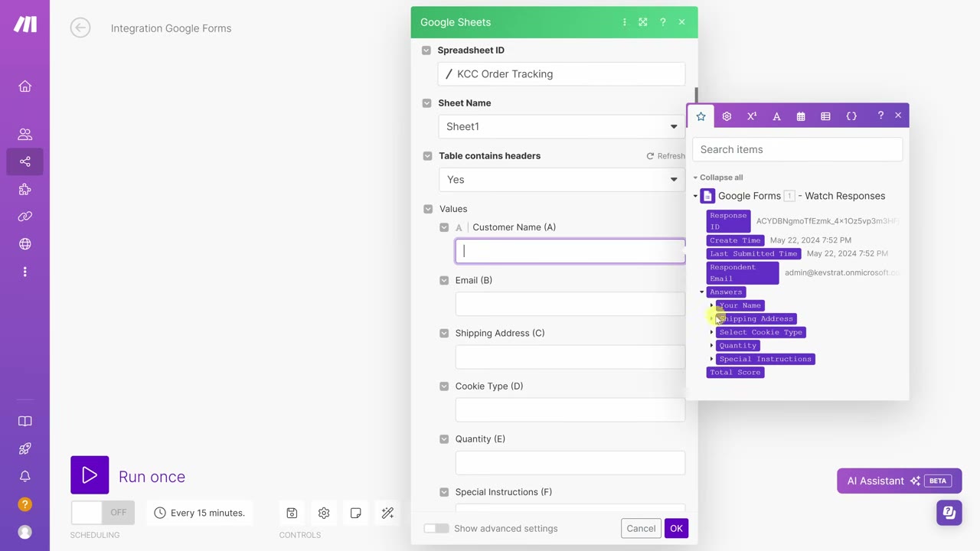Collapse the Google Forms Watch Responses group
Viewport: 980px width, 551px height.
pyautogui.click(x=696, y=196)
